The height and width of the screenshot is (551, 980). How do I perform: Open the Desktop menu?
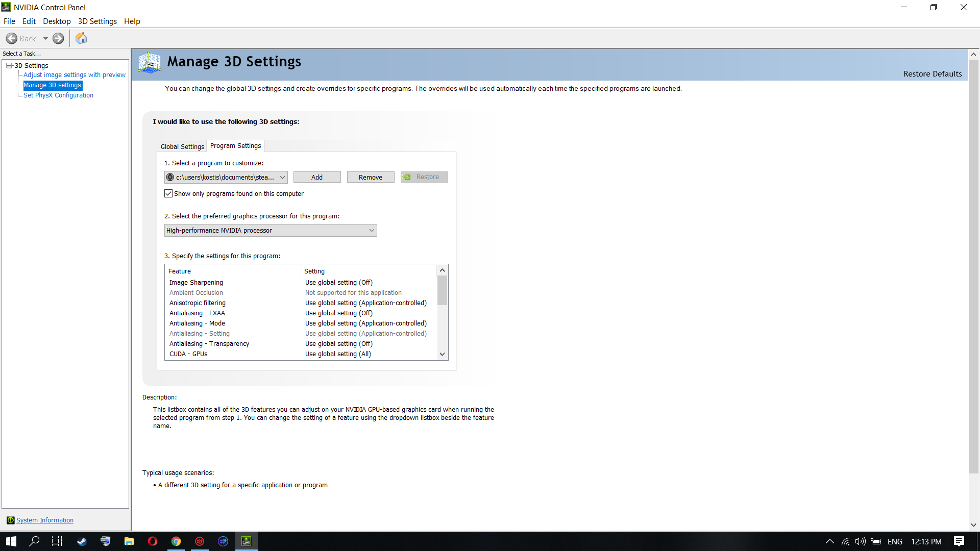(57, 21)
